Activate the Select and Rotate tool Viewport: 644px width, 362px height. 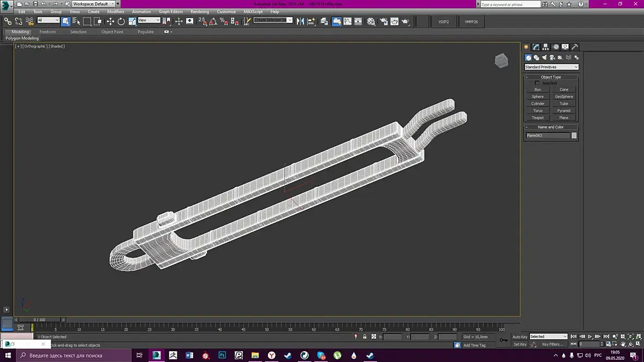121,21
